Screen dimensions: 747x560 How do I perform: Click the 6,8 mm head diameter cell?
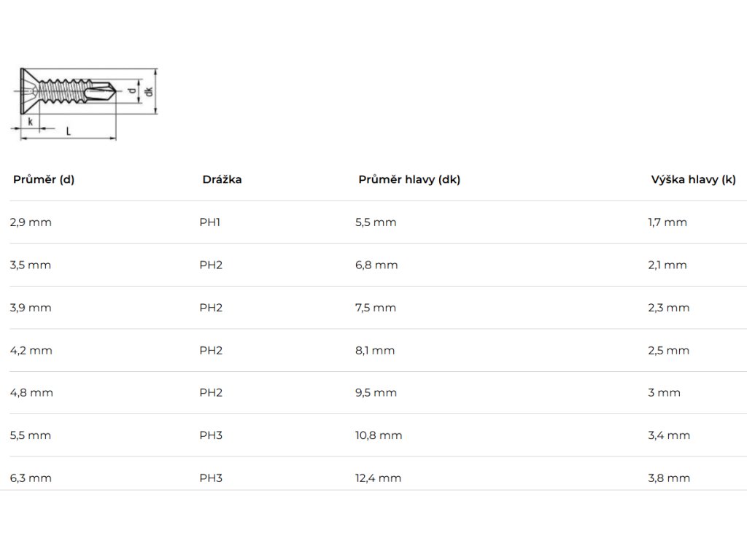(376, 265)
